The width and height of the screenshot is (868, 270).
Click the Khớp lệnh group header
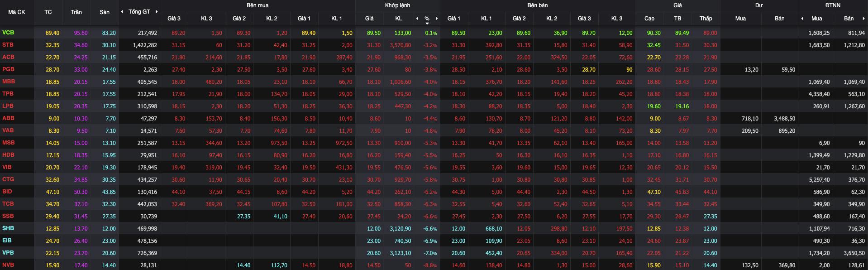(x=398, y=5)
